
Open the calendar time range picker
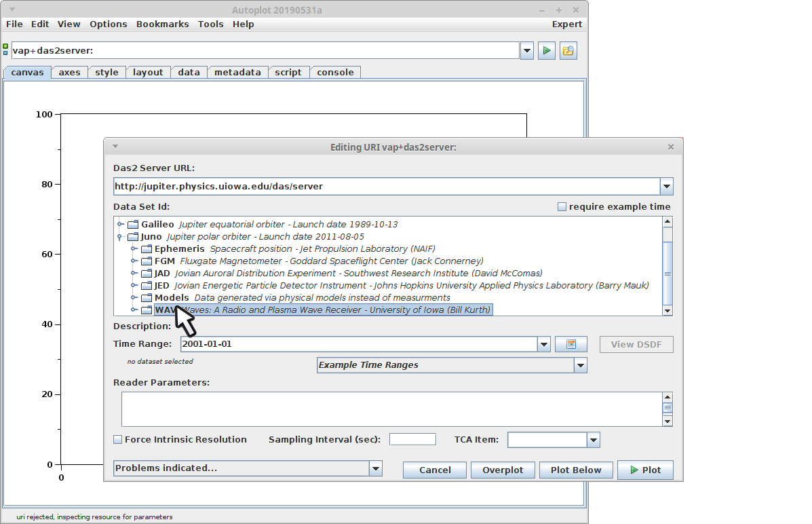pyautogui.click(x=571, y=344)
